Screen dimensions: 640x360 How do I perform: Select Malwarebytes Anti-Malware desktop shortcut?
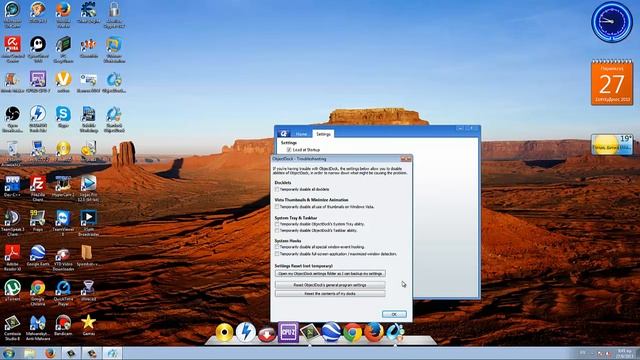pos(38,327)
